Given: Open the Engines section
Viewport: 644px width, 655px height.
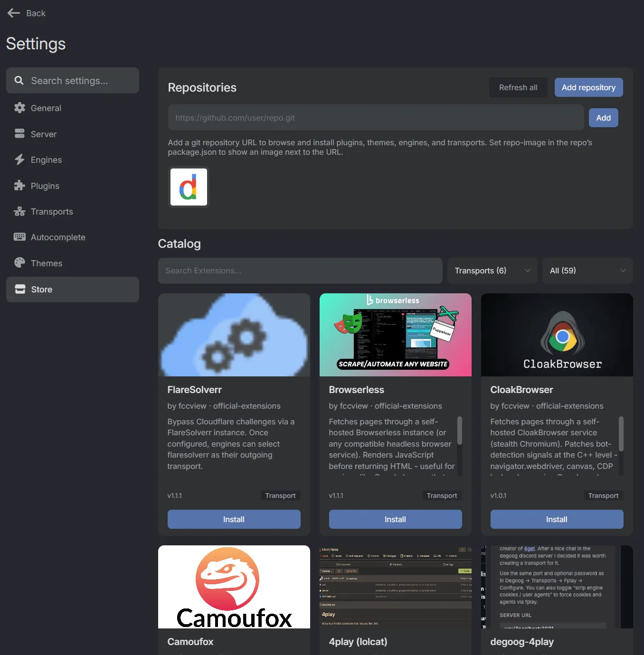Looking at the screenshot, I should pos(73,160).
